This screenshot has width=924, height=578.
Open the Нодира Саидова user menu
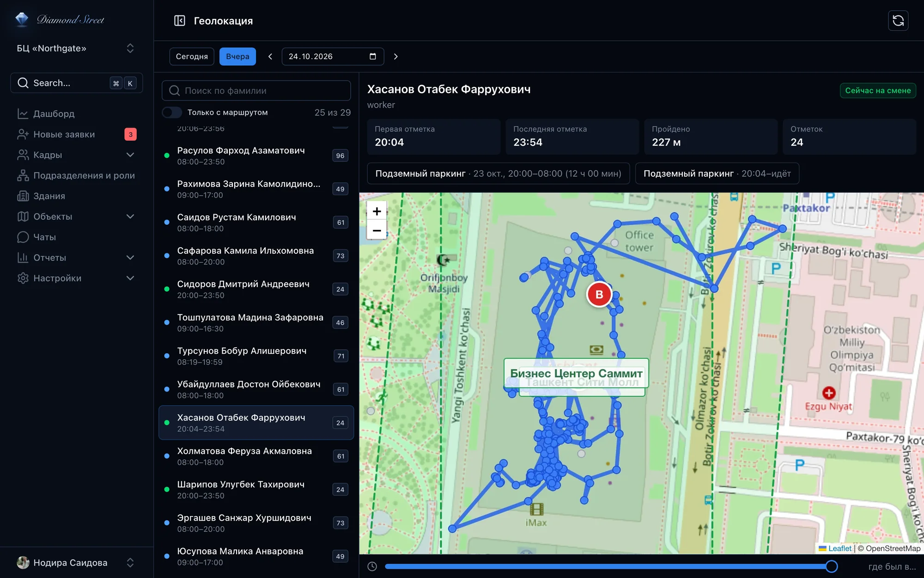pyautogui.click(x=77, y=563)
